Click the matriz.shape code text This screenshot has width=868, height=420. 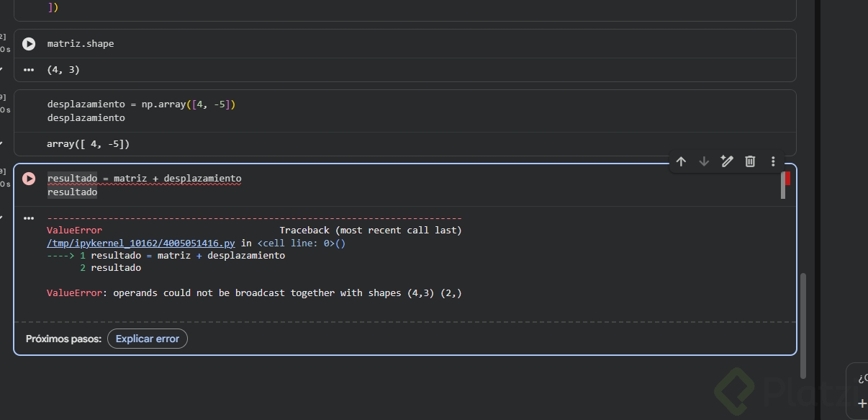coord(81,44)
